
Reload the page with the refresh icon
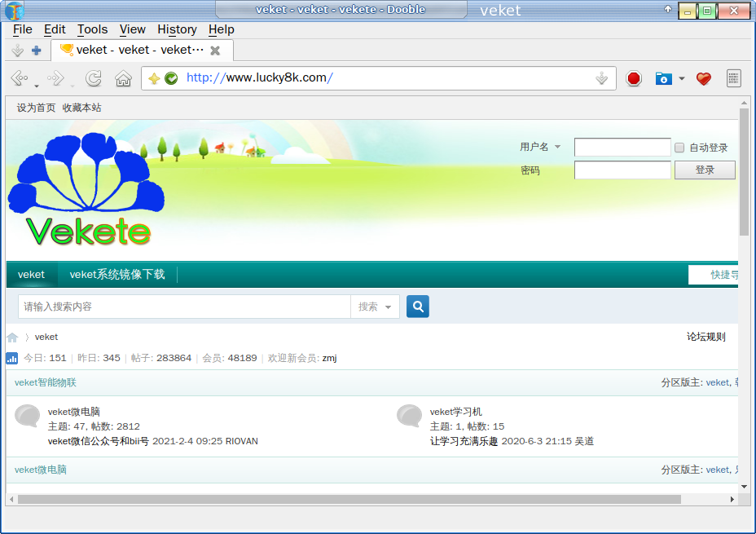94,77
